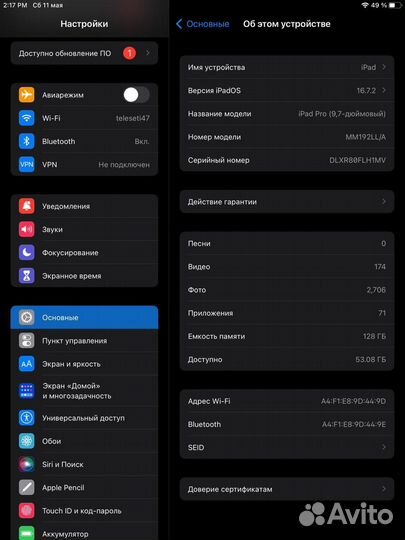The image size is (405, 540).
Task: Tap the Bluetooth address A4:F1:E8:9D:44:9E
Action: coord(354,424)
